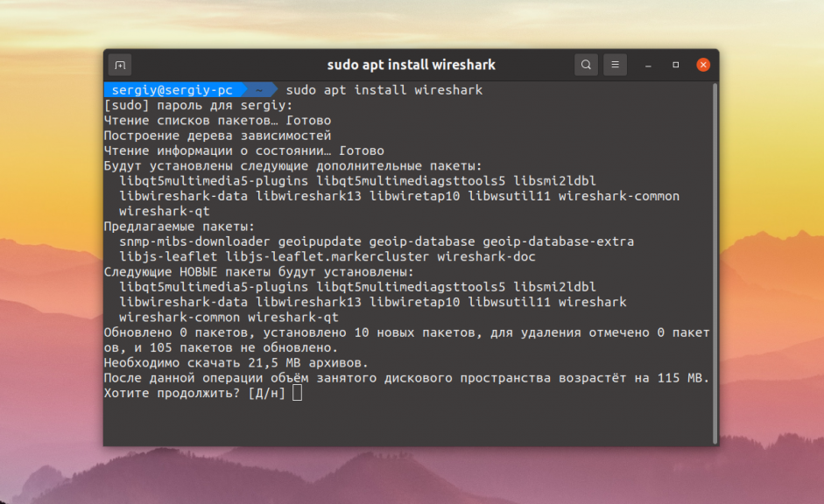824x504 pixels.
Task: Maximize the terminal window
Action: 676,65
